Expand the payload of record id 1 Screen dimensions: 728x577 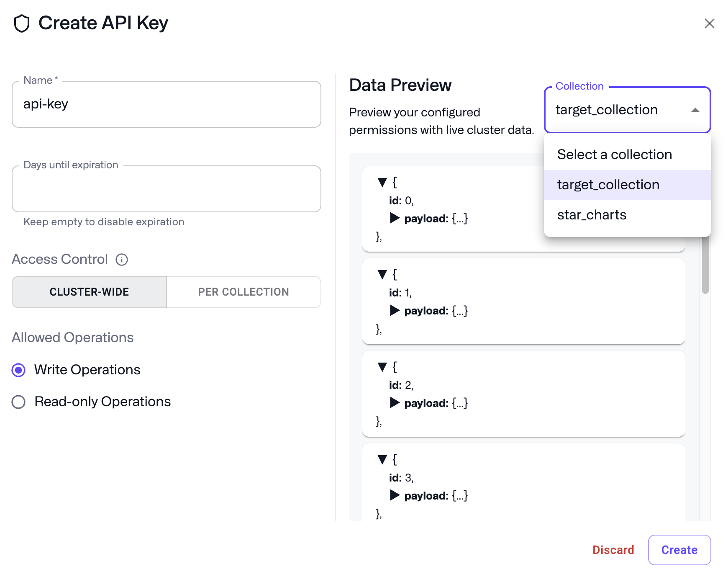point(395,311)
